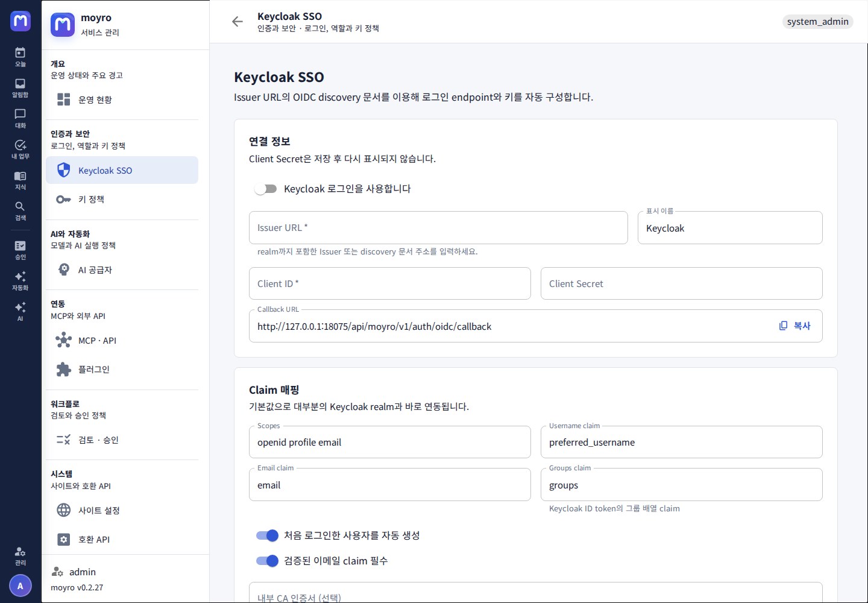Toggle 처음 로그인한 사용자를 자동 생성 switch

coord(267,535)
